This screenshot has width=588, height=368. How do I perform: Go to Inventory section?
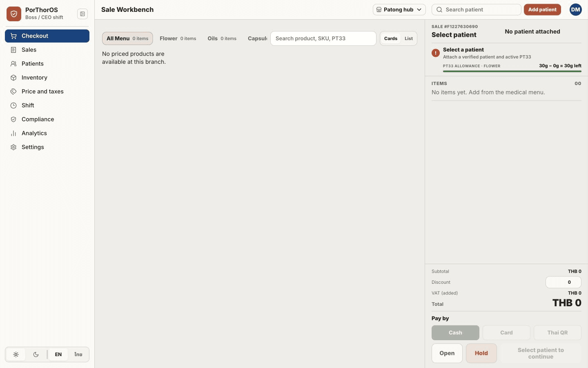pos(47,78)
